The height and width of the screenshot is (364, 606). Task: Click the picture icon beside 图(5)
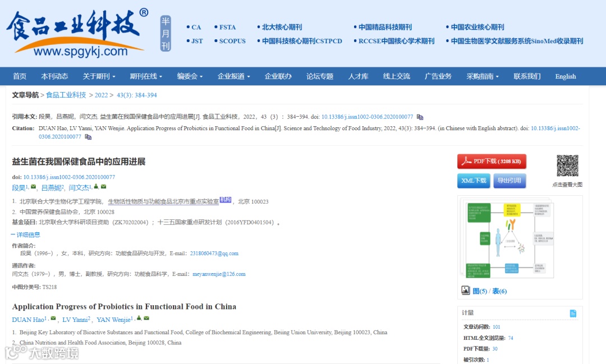click(465, 290)
